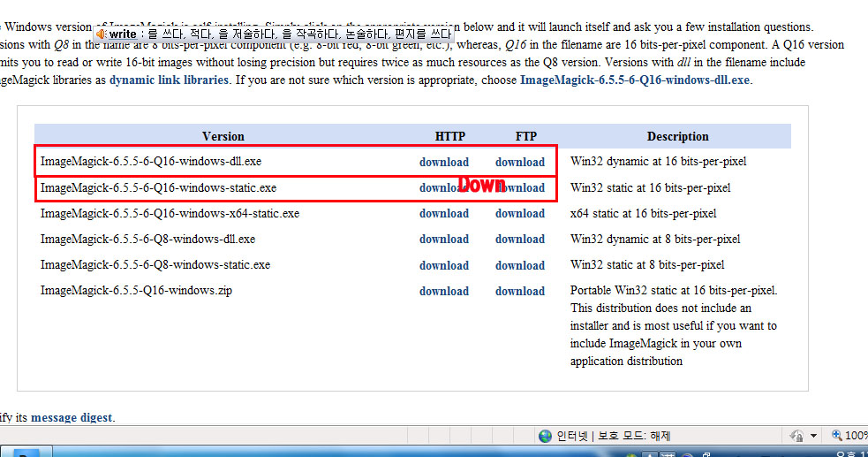
Task: Click the speaker icon in the dictionary tooltip
Action: coord(102,34)
